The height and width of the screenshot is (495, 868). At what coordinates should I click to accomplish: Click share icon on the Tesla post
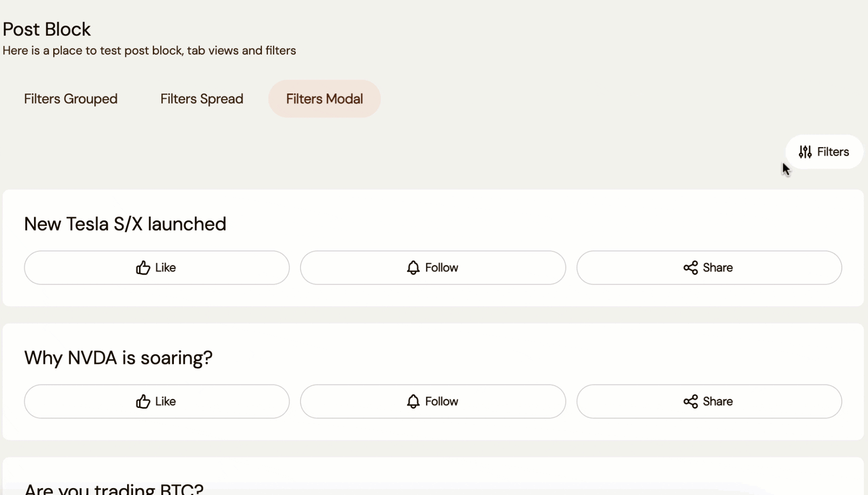click(690, 268)
